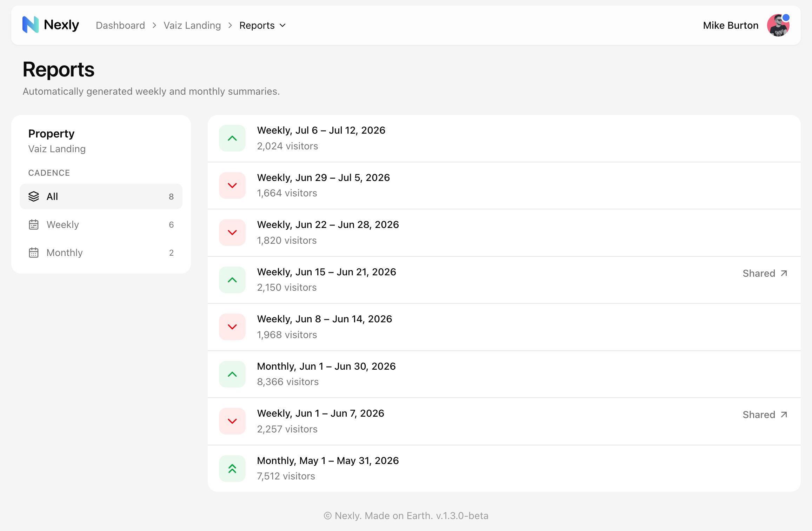The height and width of the screenshot is (531, 812).
Task: Open report Monthly, May 1 – May 31, 2026
Action: click(x=504, y=469)
